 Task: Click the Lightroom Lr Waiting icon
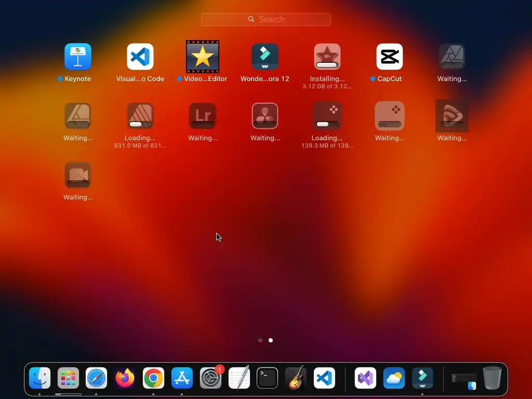point(203,116)
